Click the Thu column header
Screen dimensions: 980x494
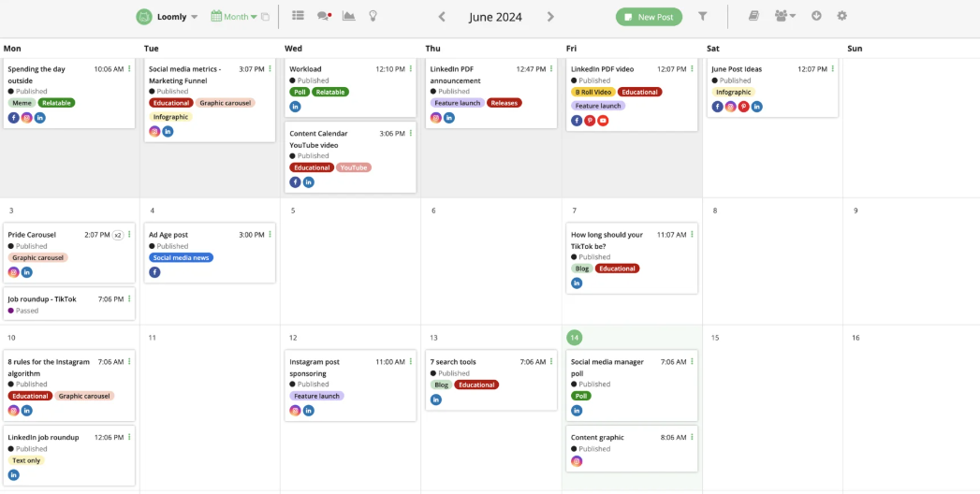coord(432,48)
